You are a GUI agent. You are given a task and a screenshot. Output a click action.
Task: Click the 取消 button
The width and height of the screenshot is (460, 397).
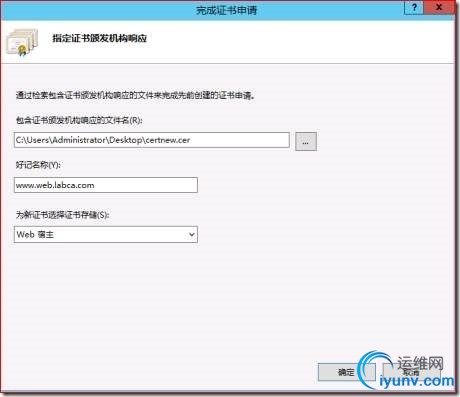tap(411, 372)
